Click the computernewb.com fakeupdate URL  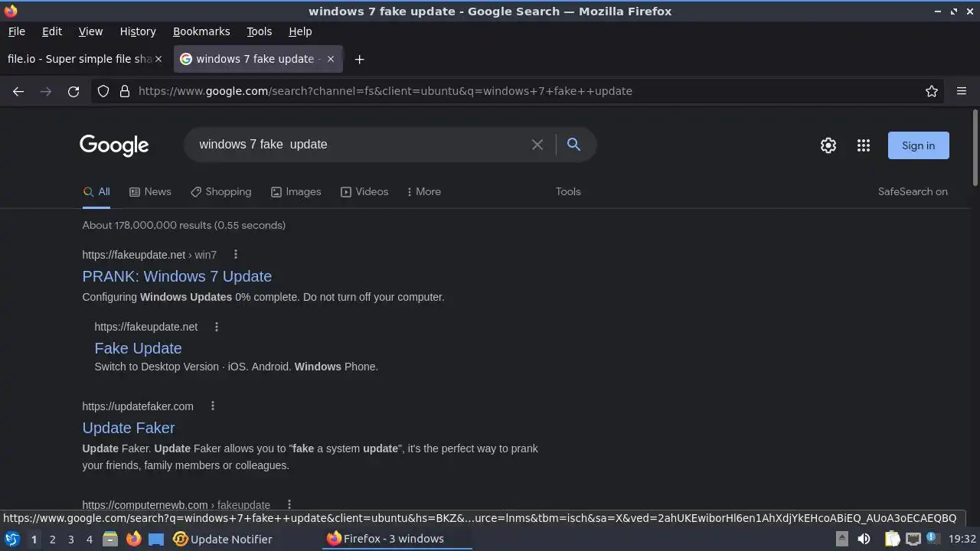click(176, 505)
